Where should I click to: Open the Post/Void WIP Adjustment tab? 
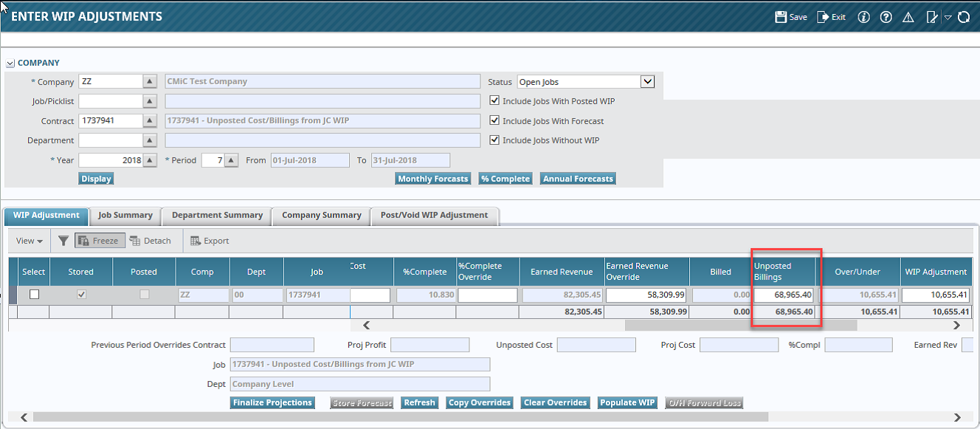pyautogui.click(x=435, y=216)
